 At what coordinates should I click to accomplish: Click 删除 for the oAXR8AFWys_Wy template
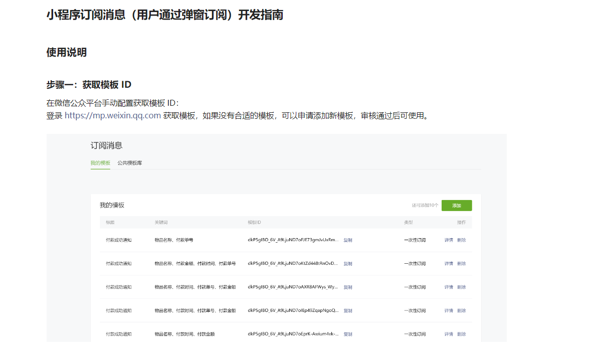coord(462,287)
